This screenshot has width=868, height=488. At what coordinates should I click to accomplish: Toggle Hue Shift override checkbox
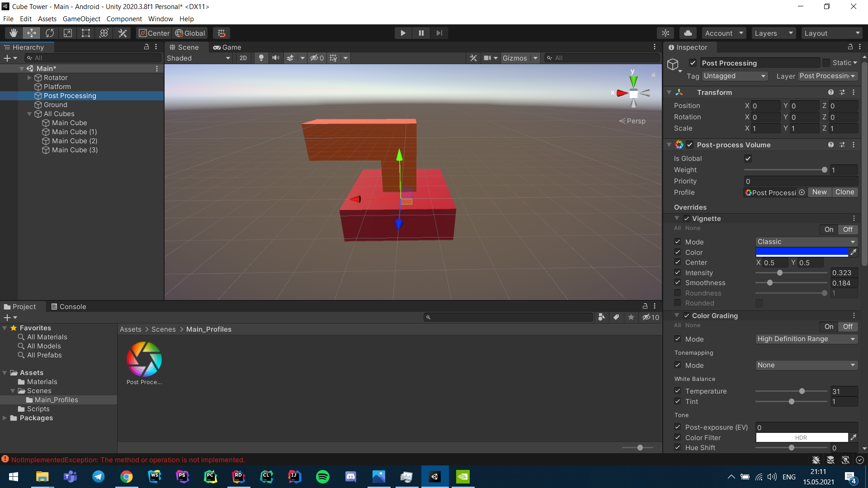click(x=678, y=447)
